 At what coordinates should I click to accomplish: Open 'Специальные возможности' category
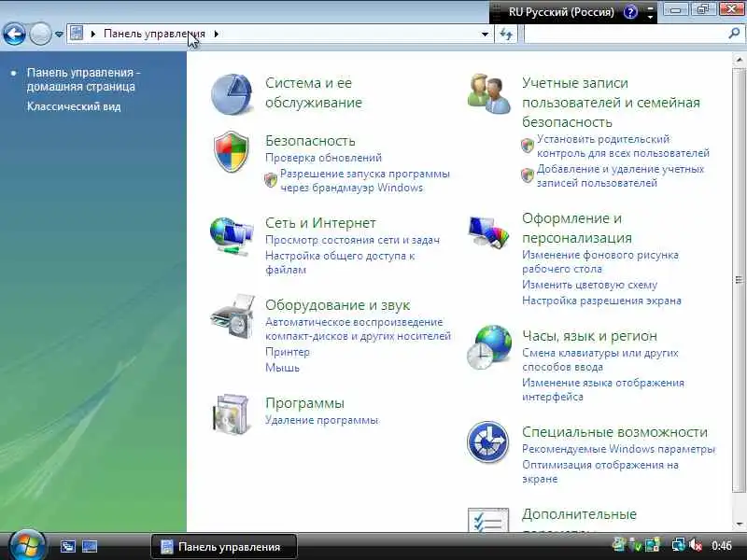tap(615, 432)
